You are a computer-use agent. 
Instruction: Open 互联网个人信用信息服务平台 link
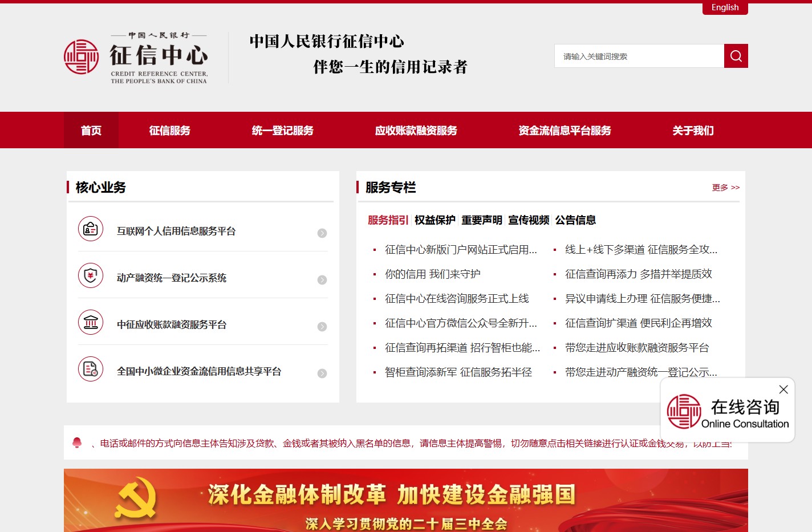(x=176, y=231)
